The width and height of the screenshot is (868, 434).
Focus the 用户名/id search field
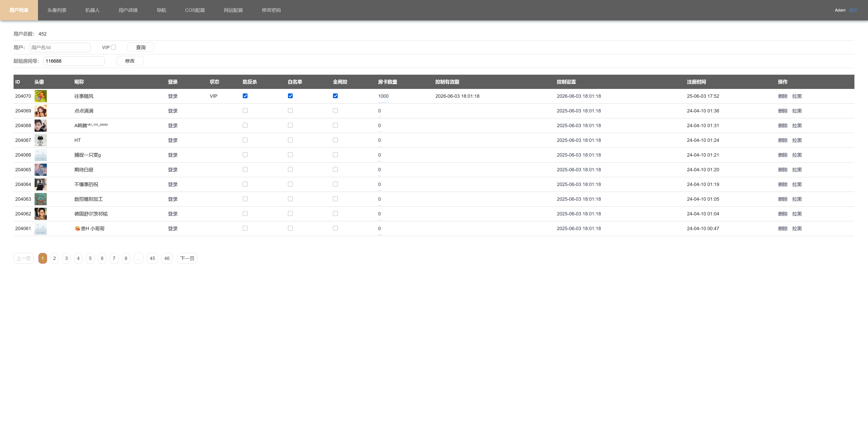click(60, 48)
